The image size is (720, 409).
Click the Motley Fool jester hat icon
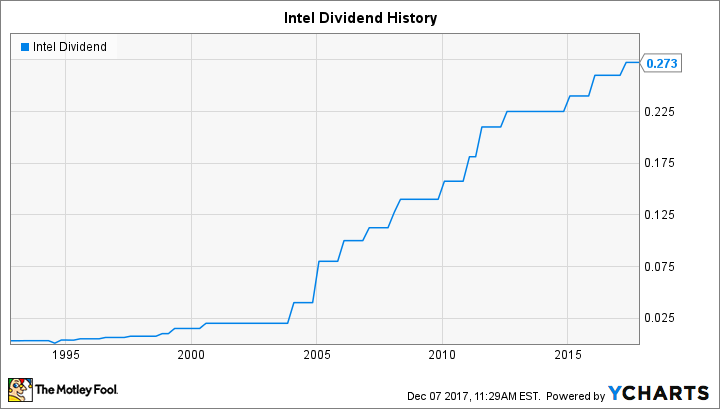[19, 390]
